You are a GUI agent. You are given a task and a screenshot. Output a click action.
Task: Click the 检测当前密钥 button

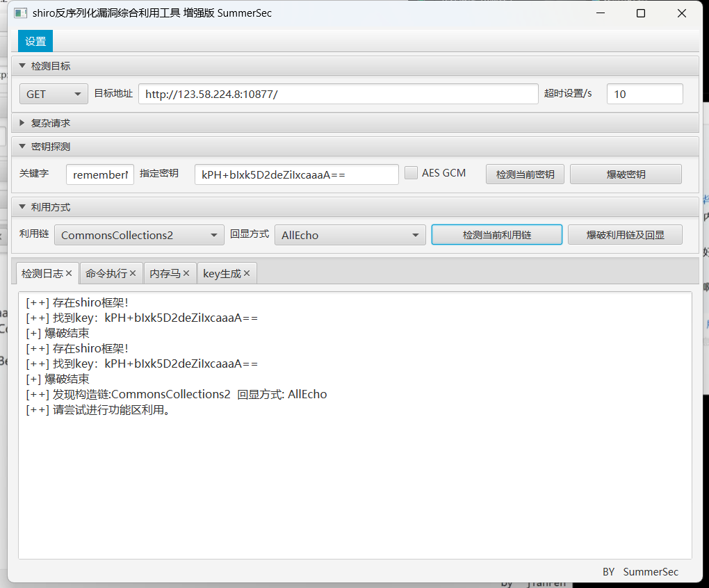tap(525, 173)
